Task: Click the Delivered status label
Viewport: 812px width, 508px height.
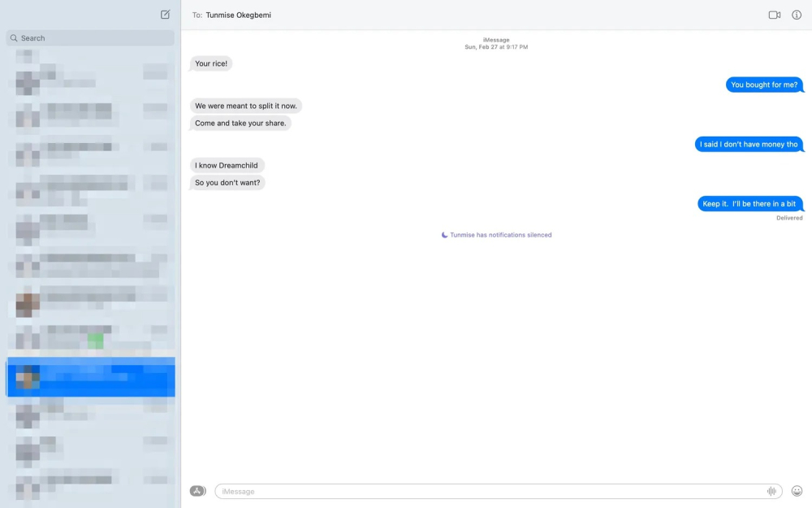Action: (x=789, y=218)
